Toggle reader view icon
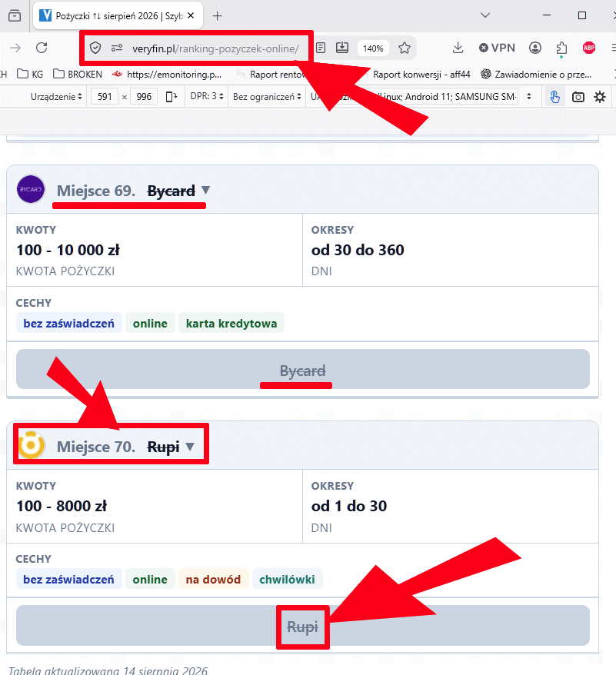This screenshot has height=675, width=616. click(x=321, y=48)
